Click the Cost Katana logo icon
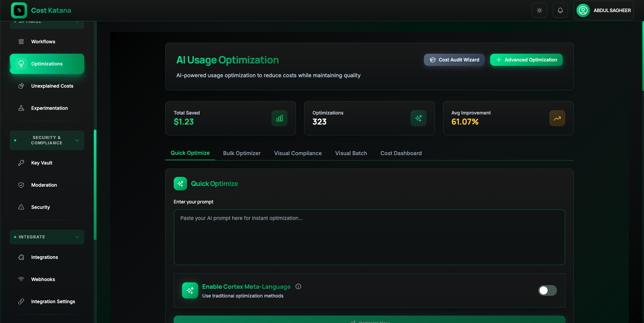This screenshot has width=644, height=323. tap(19, 10)
